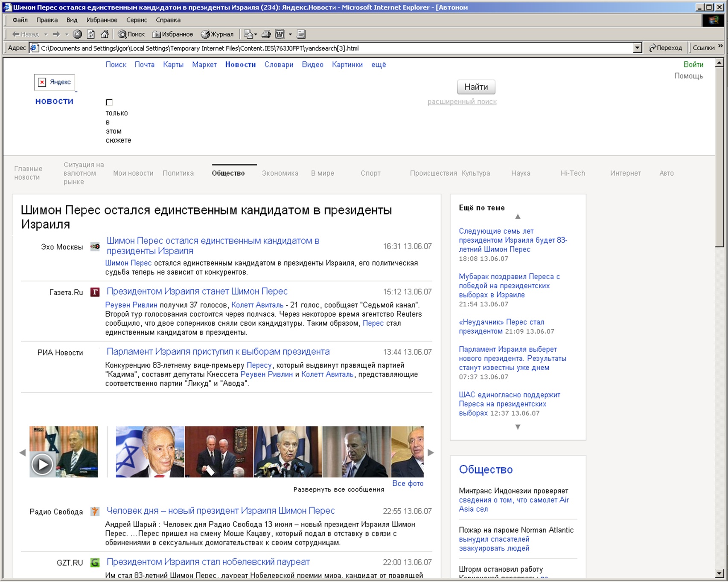Open the Карты link in top navigation
The height and width of the screenshot is (582, 728).
point(173,64)
